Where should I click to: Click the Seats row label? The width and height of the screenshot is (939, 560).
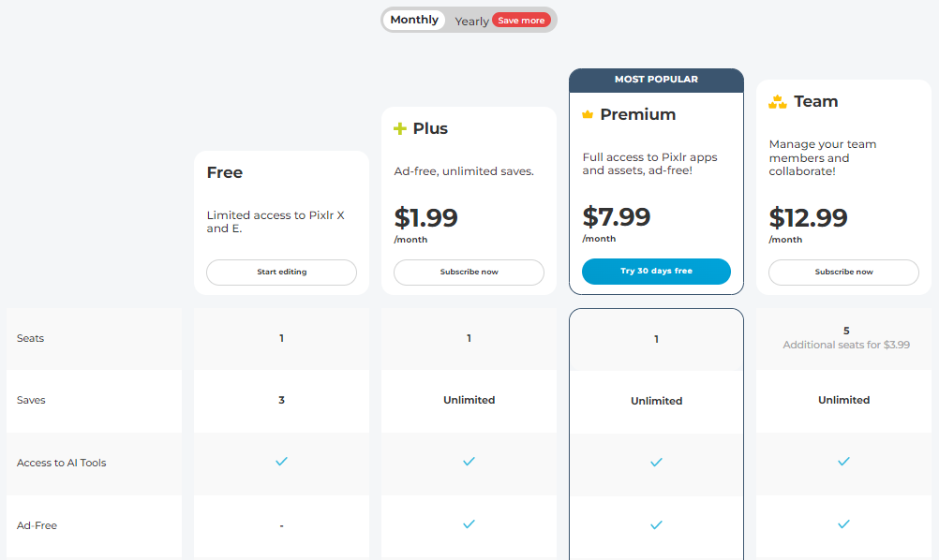click(29, 338)
